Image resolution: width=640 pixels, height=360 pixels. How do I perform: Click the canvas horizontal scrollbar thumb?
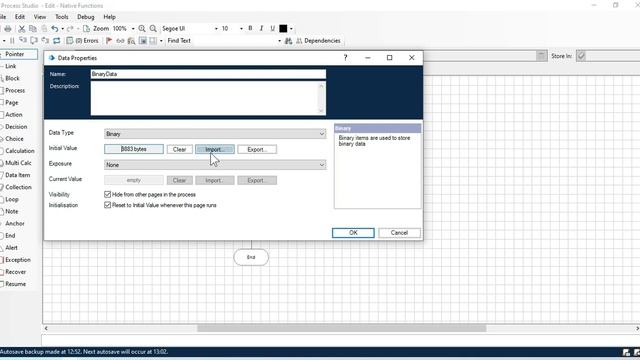pyautogui.click(x=342, y=328)
